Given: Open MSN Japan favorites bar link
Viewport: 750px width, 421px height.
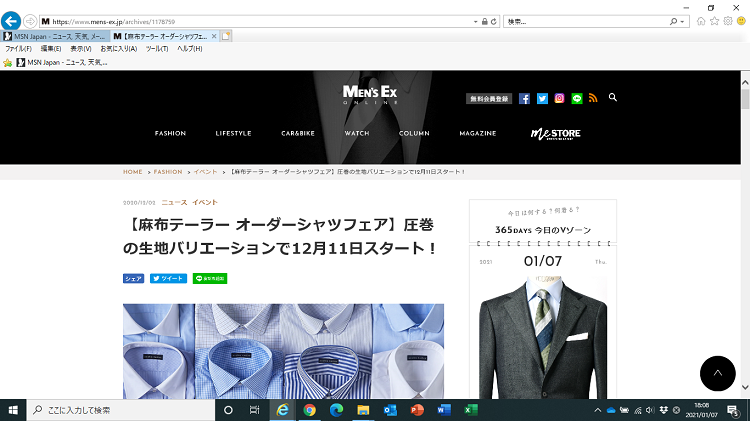Looking at the screenshot, I should click(62, 63).
